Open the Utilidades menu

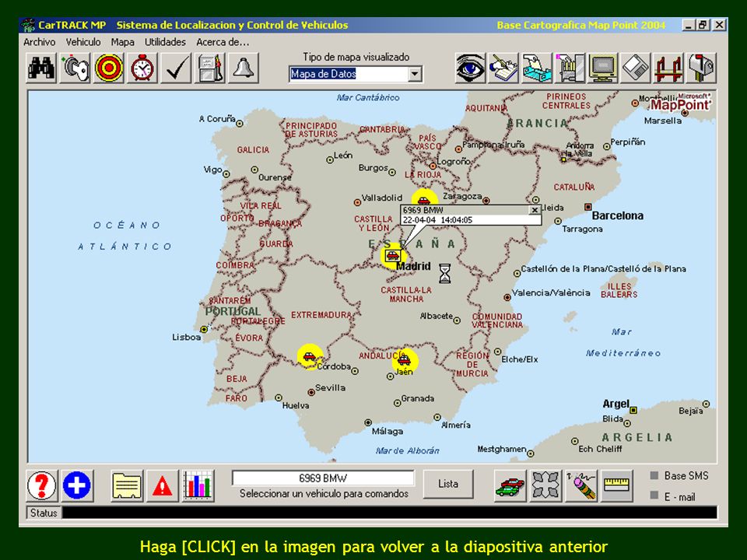tap(165, 42)
